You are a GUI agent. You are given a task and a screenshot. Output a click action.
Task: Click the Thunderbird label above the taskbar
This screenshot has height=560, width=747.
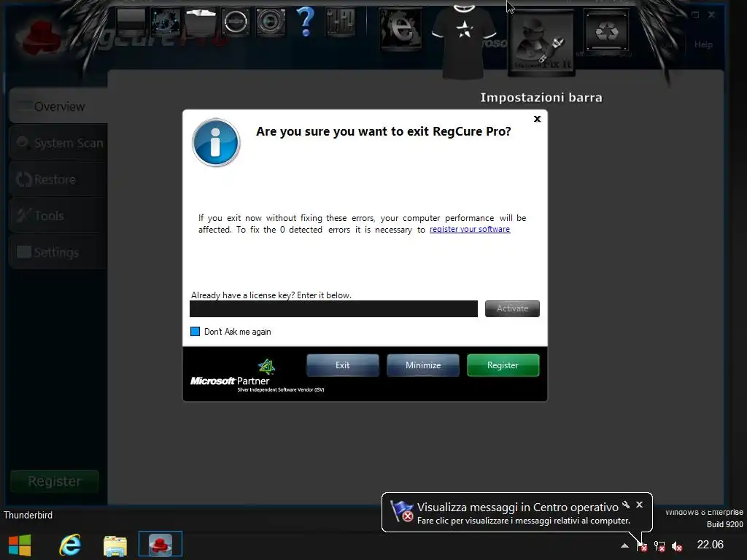point(28,515)
